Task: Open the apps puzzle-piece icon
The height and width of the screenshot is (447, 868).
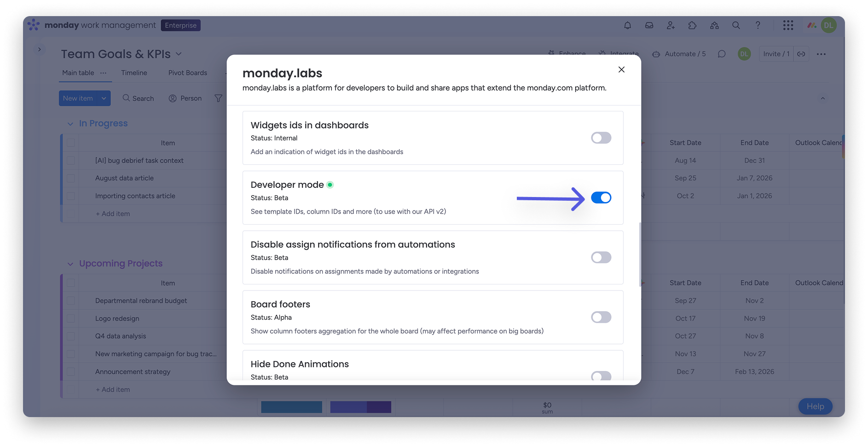Action: 692,25
